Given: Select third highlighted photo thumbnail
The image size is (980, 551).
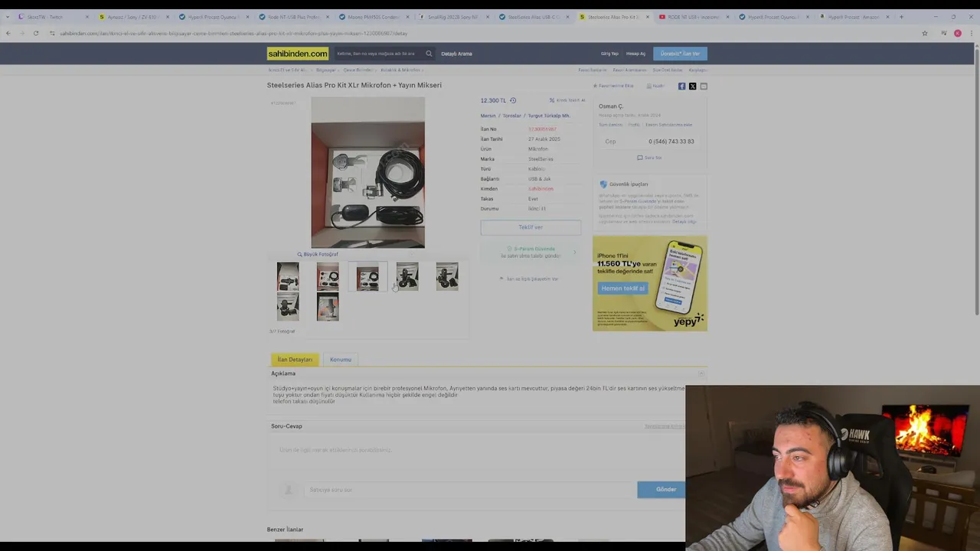Looking at the screenshot, I should pos(367,276).
